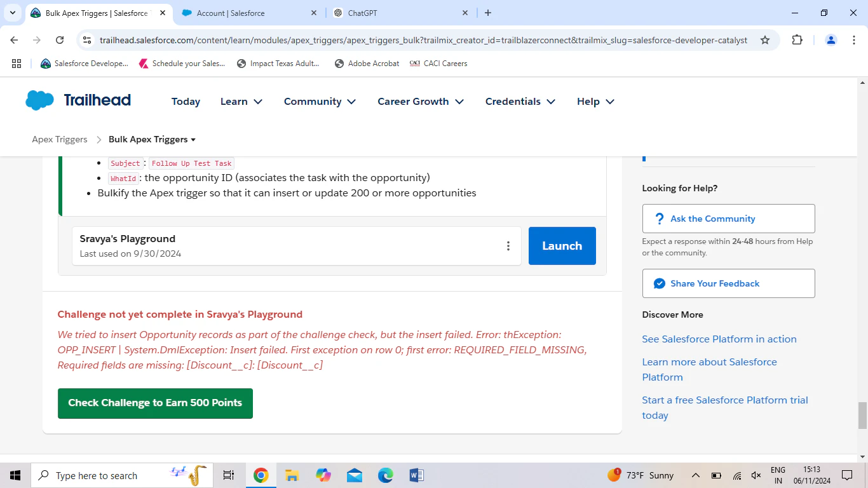This screenshot has width=868, height=488.
Task: Open Microsoft Edge from the taskbar
Action: (386, 475)
